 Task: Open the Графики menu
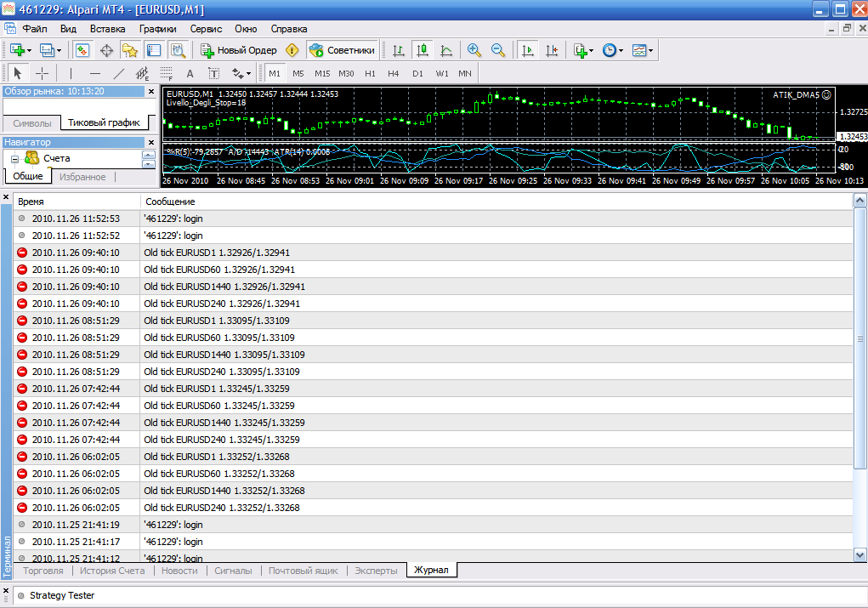coord(158,29)
